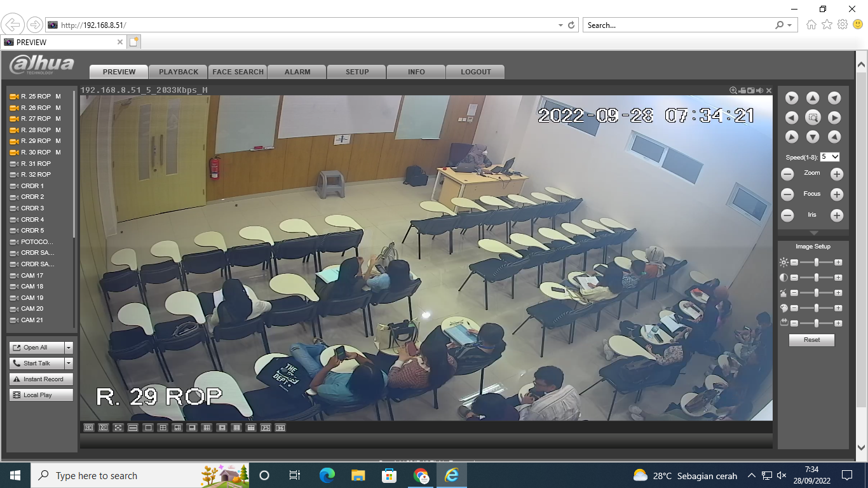The width and height of the screenshot is (868, 488).
Task: Toggle Start Talk
Action: [37, 363]
